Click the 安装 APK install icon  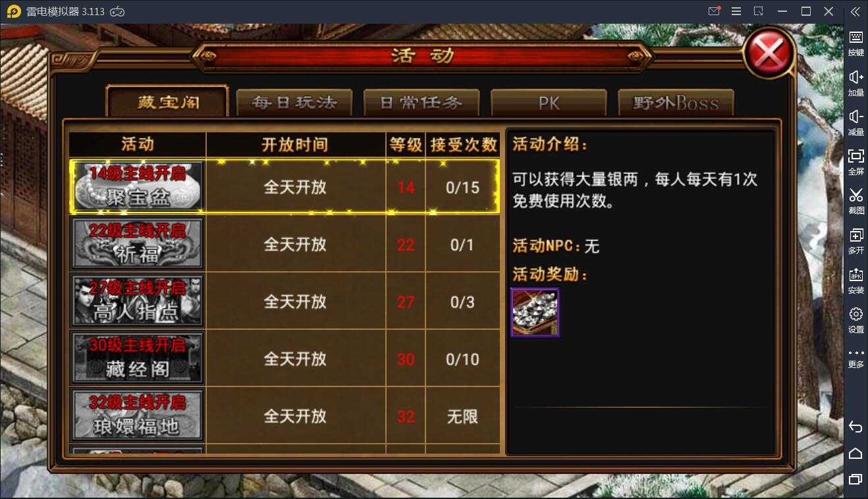tap(855, 280)
